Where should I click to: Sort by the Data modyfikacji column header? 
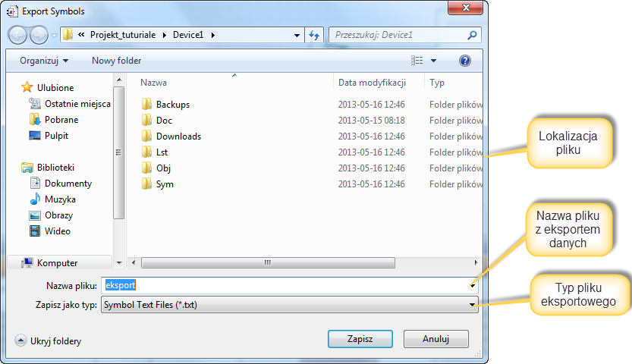coord(372,83)
